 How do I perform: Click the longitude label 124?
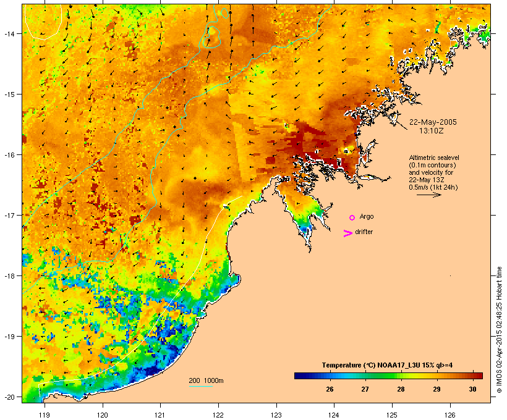pyautogui.click(x=334, y=415)
